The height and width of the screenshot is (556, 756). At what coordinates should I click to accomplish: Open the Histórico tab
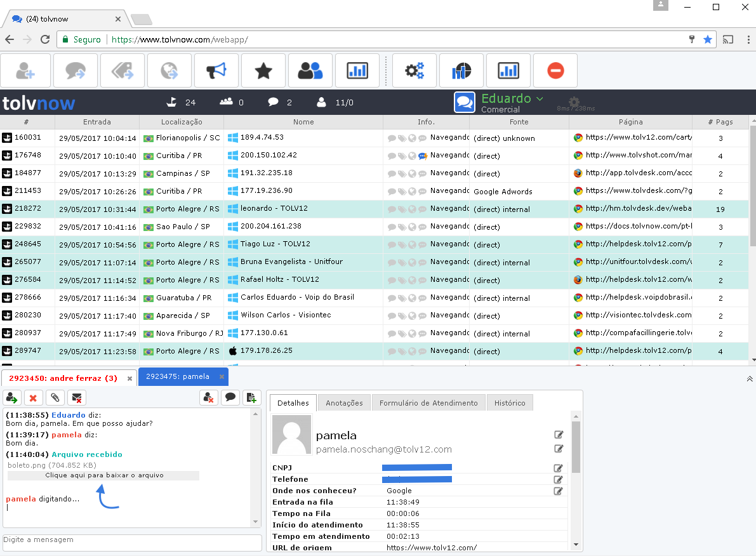tap(510, 403)
